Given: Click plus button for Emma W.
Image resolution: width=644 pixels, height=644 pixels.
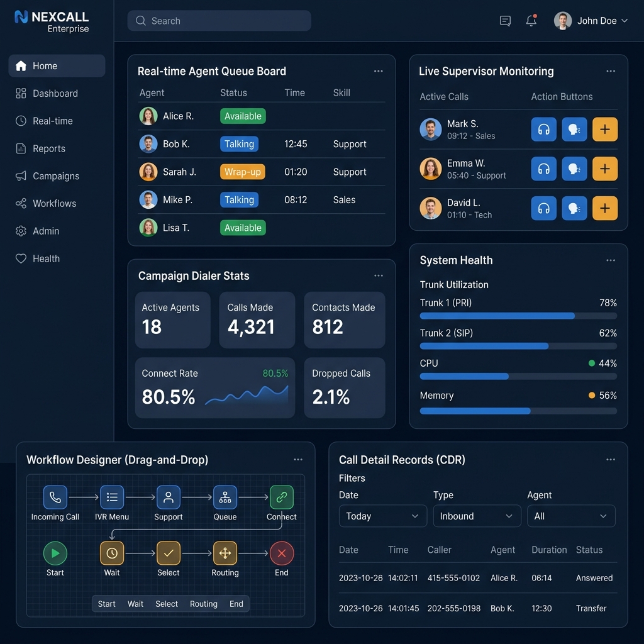Looking at the screenshot, I should [604, 169].
